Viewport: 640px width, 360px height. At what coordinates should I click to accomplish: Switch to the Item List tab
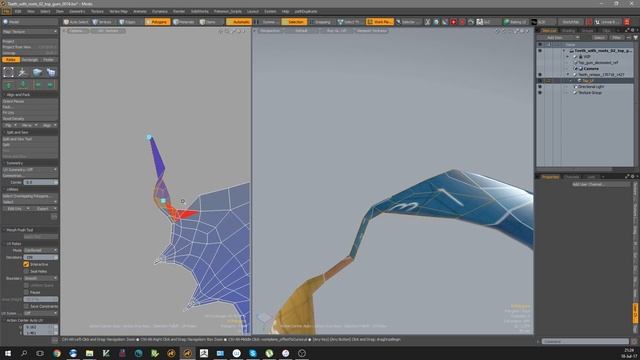(549, 31)
